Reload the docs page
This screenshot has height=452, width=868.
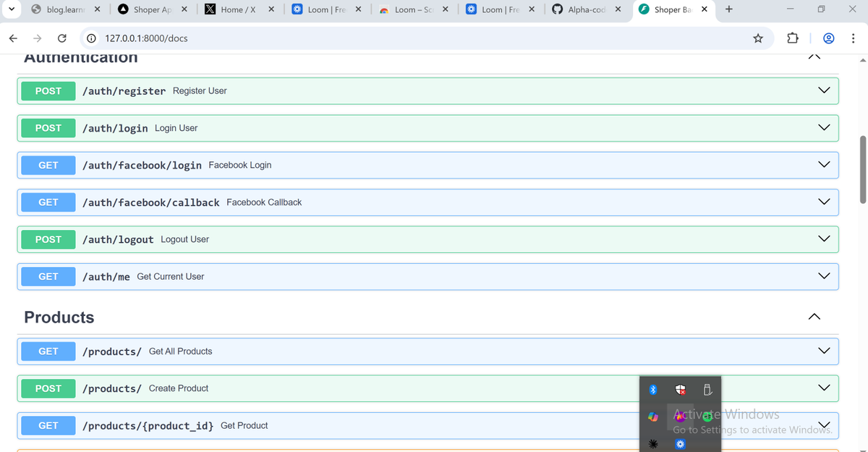61,38
